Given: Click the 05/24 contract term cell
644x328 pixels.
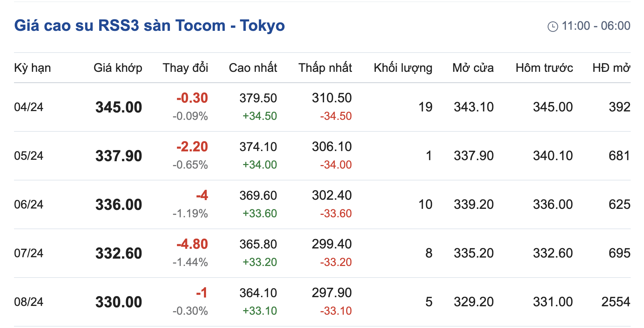Looking at the screenshot, I should point(29,156).
